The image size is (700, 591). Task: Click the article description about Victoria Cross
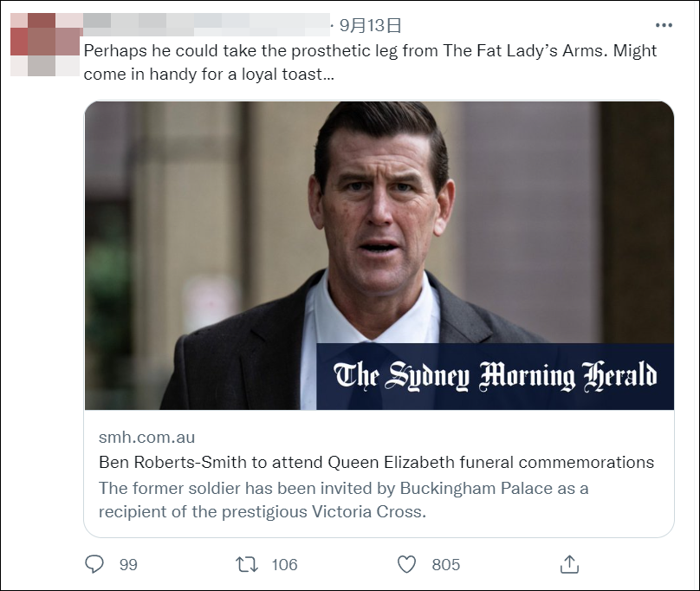(x=343, y=499)
